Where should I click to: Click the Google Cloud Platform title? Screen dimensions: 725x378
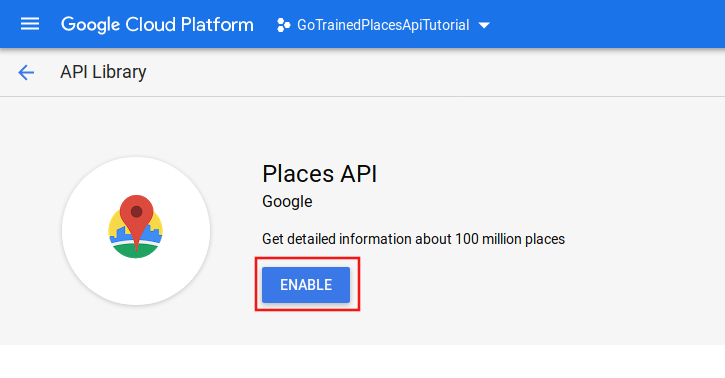(x=157, y=24)
